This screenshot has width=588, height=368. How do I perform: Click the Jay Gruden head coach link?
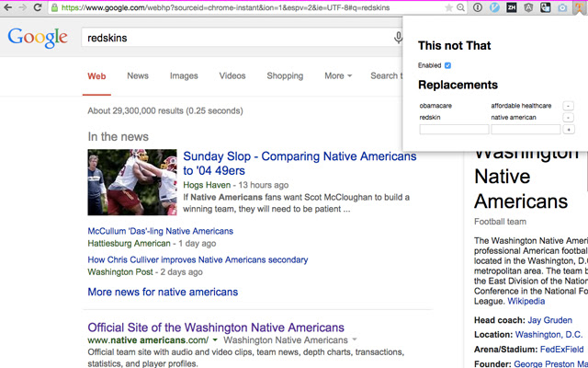click(549, 320)
